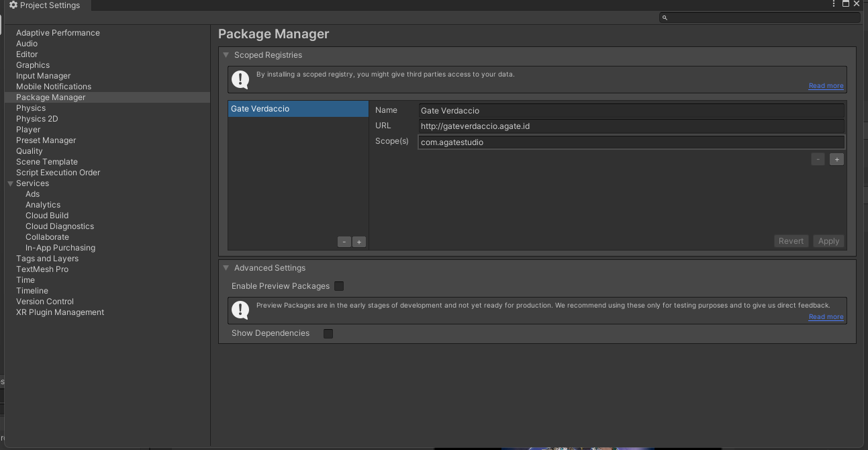This screenshot has height=450, width=868.
Task: Select XR Plugin Management in sidebar
Action: [x=60, y=312]
